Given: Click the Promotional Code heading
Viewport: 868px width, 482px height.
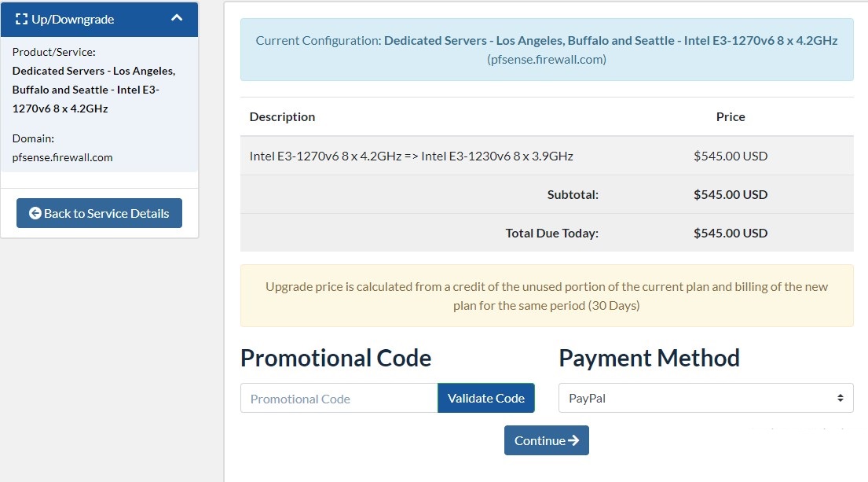Looking at the screenshot, I should click(x=335, y=358).
